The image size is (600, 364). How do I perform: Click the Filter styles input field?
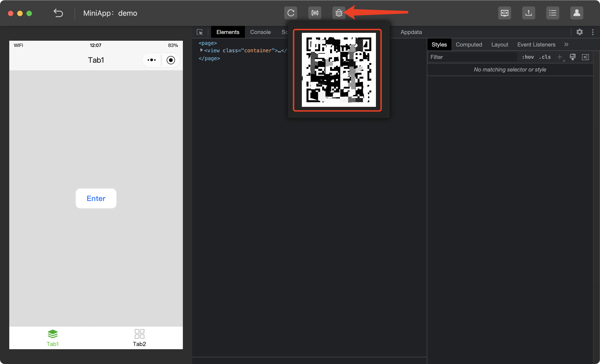tap(472, 57)
